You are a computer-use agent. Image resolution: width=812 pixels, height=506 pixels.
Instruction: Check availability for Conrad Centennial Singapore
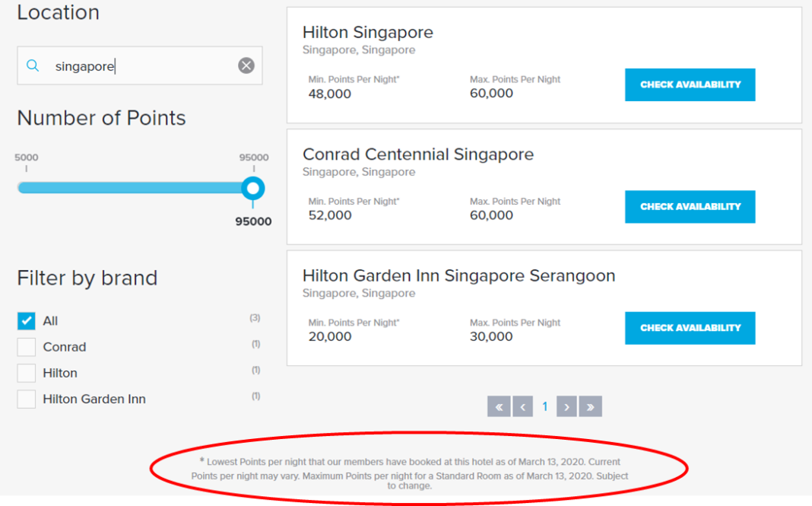click(689, 206)
